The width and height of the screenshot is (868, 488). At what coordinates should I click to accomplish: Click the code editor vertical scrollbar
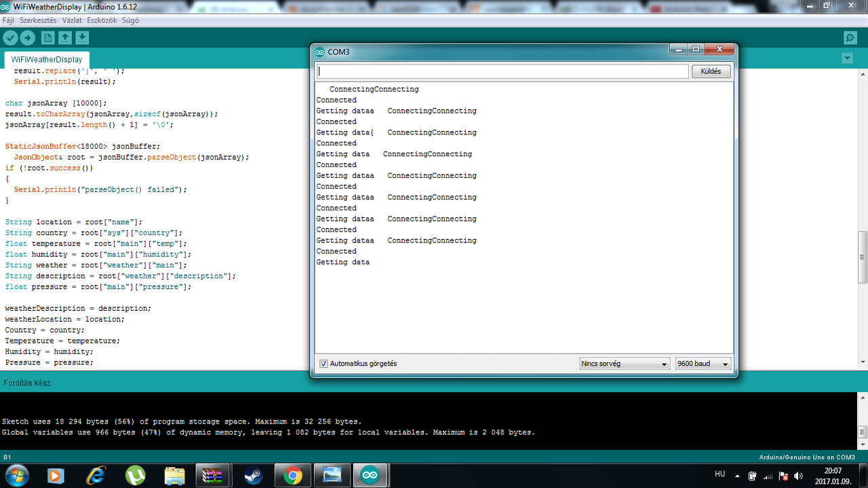(x=863, y=258)
